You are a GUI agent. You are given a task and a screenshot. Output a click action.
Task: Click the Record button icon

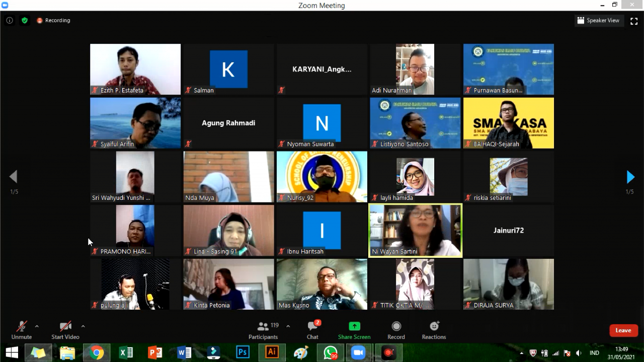pyautogui.click(x=396, y=326)
